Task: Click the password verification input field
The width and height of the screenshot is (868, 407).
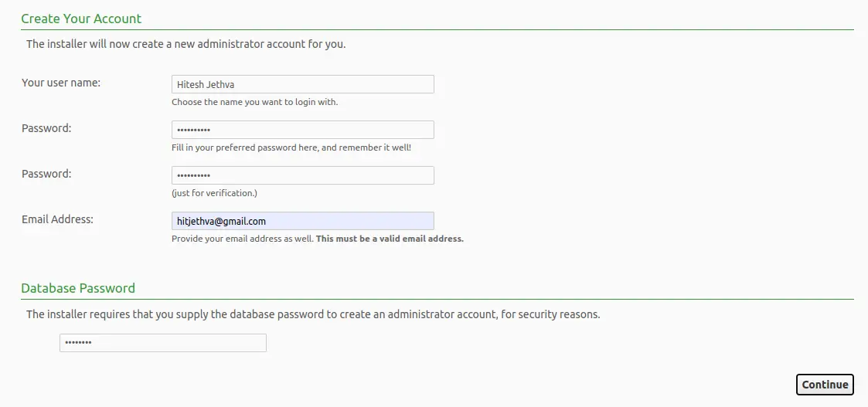Action: 303,175
